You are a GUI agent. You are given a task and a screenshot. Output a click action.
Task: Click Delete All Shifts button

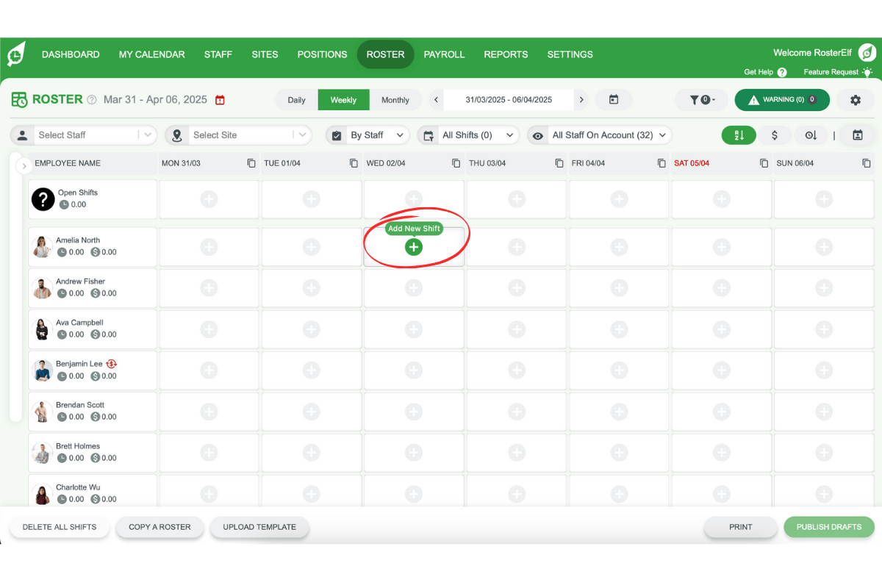[x=59, y=527]
